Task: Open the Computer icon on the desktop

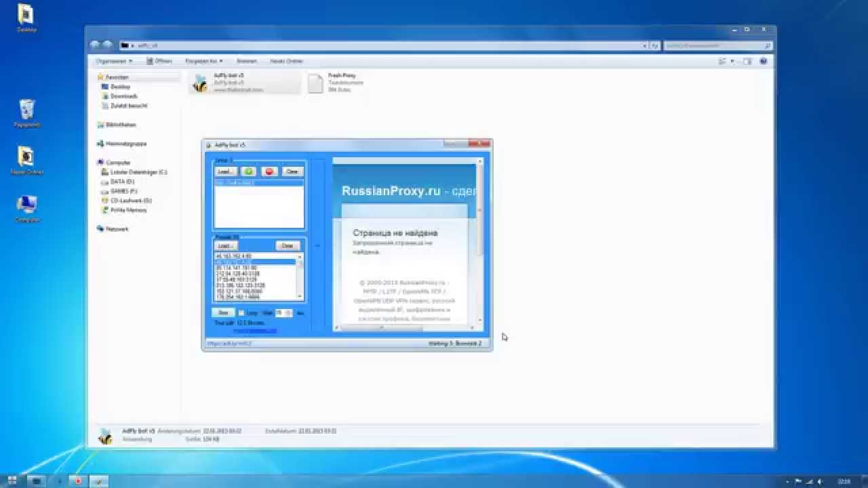Action: click(26, 208)
